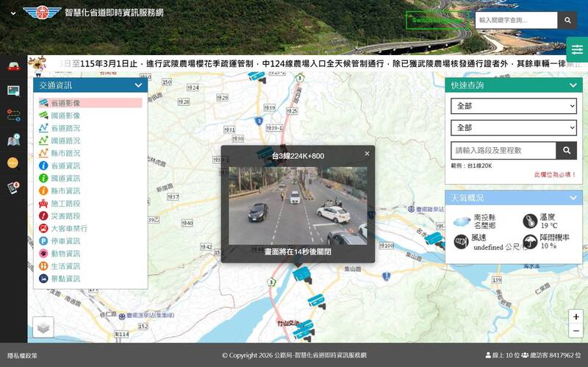Screen dimensions: 588x367
Task: Open the map with clock icon in sidebar
Action: [13, 139]
